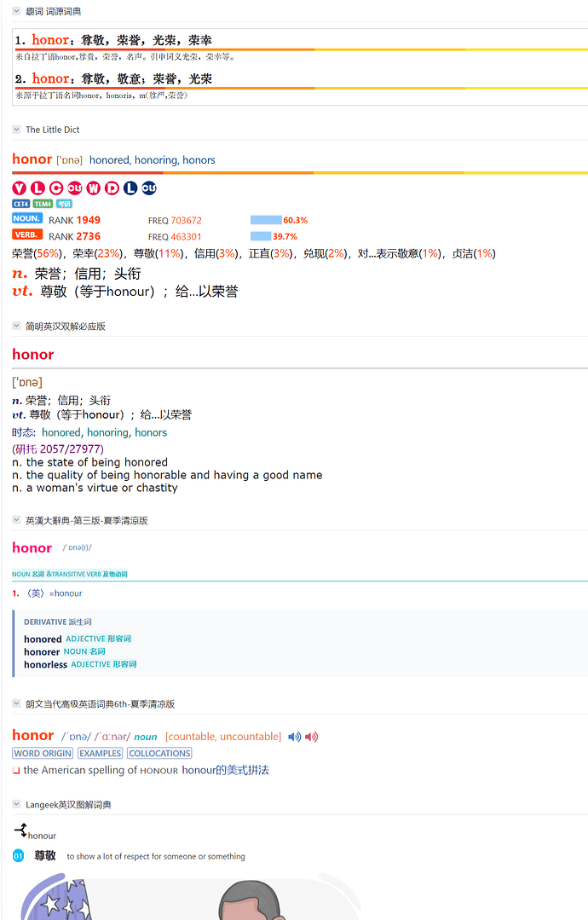Screen dimensions: 588x920
Task: Click the red square bullet before American spelling
Action: pos(16,771)
